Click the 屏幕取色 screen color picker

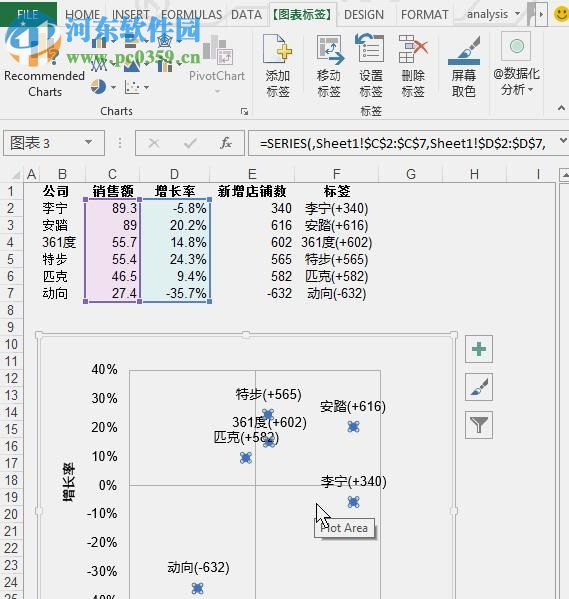[x=464, y=66]
